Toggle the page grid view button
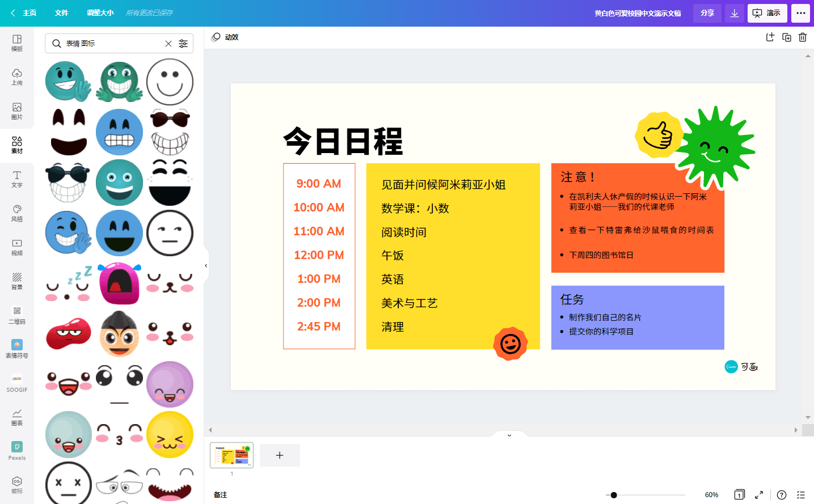The image size is (814, 504). click(x=740, y=494)
